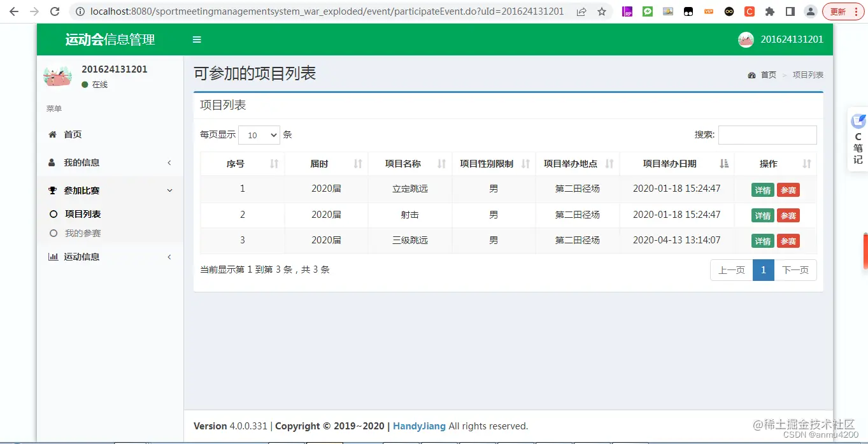Click the trophy icon beside 参加比赛
Image resolution: width=868 pixels, height=444 pixels.
(x=52, y=190)
